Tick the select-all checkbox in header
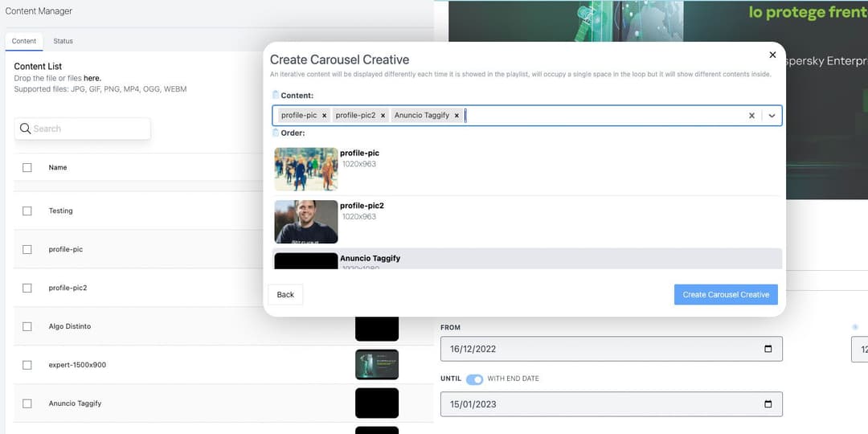 pos(27,167)
